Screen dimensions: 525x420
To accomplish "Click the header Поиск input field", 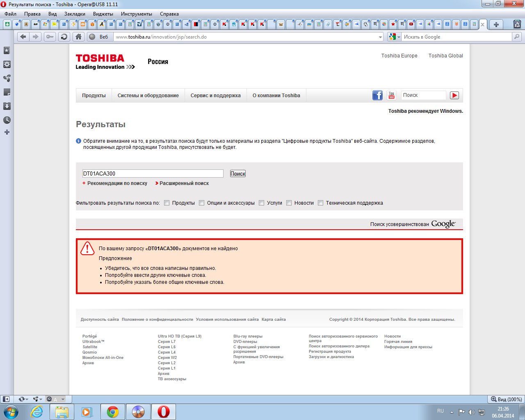I will [x=424, y=95].
